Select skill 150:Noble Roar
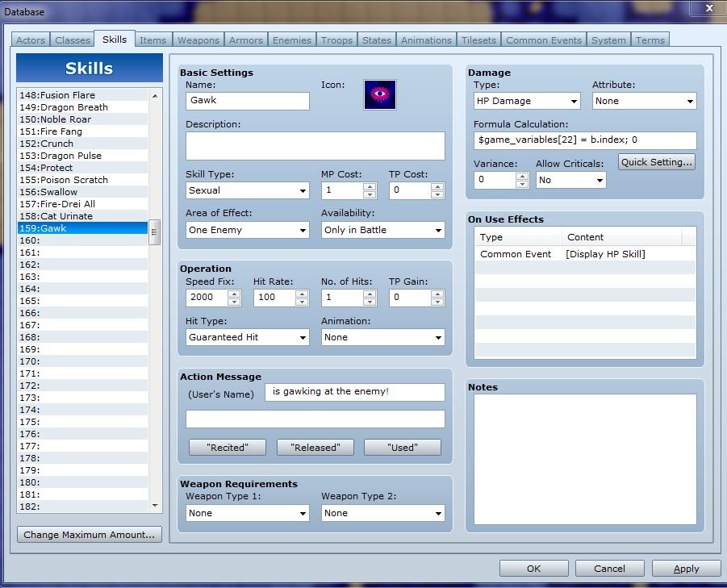 tap(82, 119)
